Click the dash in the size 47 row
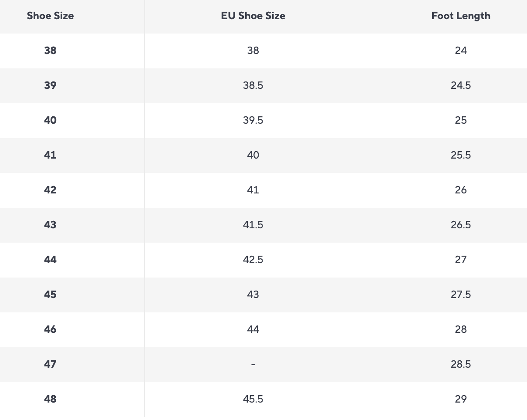 (x=253, y=364)
